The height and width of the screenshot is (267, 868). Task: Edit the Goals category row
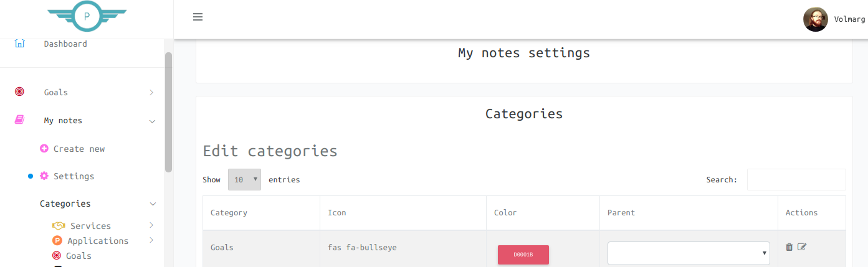coord(802,247)
